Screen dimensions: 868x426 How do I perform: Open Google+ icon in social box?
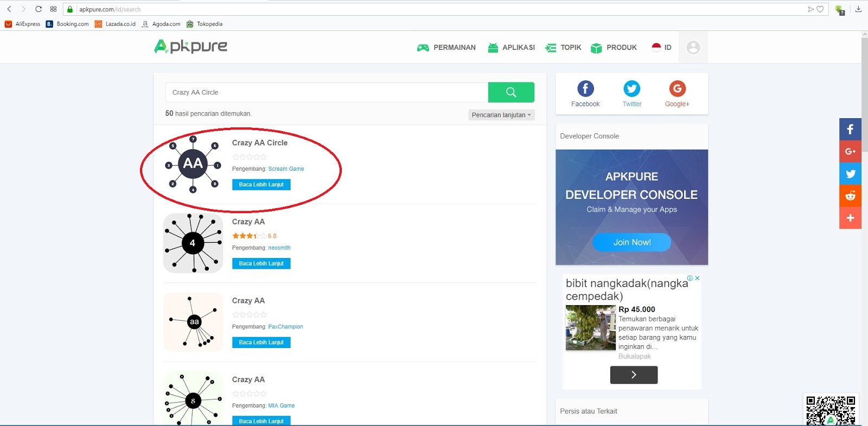click(x=677, y=88)
